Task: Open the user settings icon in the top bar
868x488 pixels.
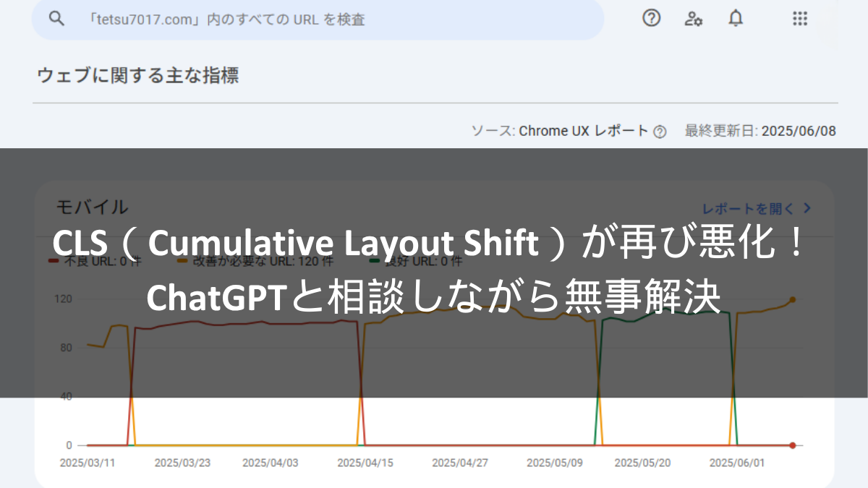Action: coord(694,19)
